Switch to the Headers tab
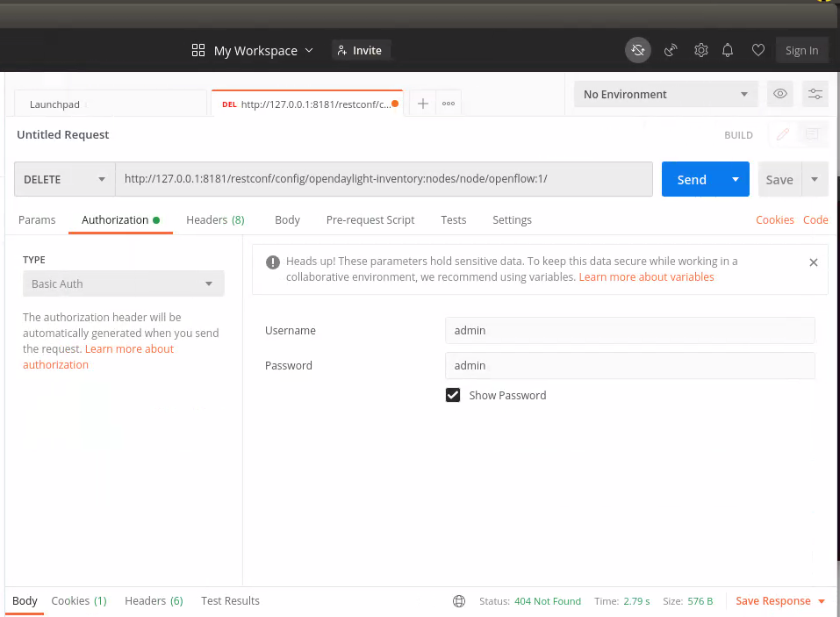Viewport: 840px width, 617px height. point(215,219)
